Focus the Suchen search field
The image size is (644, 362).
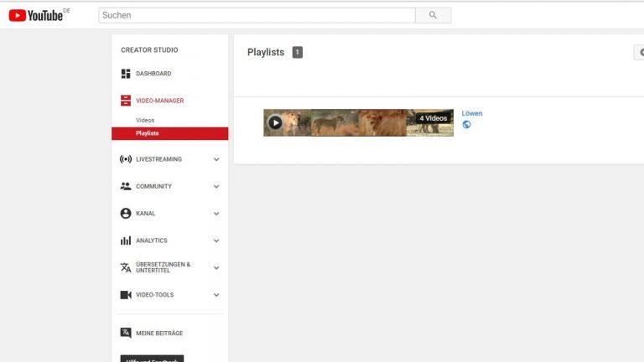(x=257, y=15)
